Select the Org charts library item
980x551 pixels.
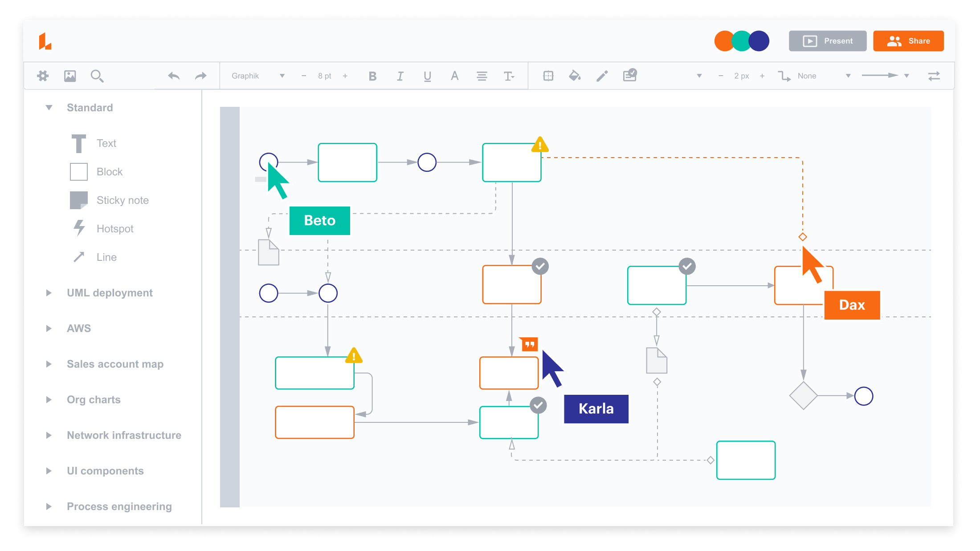[93, 400]
